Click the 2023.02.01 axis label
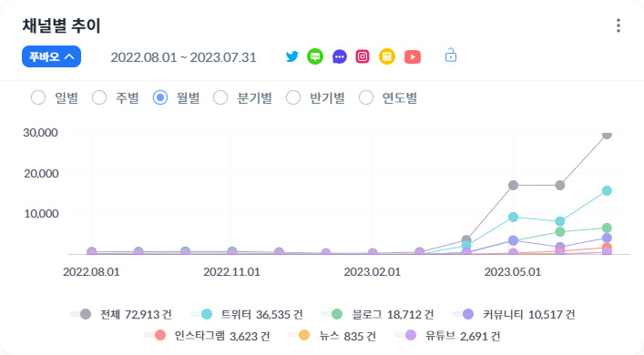Screen dimensions: 644x355 [373, 272]
